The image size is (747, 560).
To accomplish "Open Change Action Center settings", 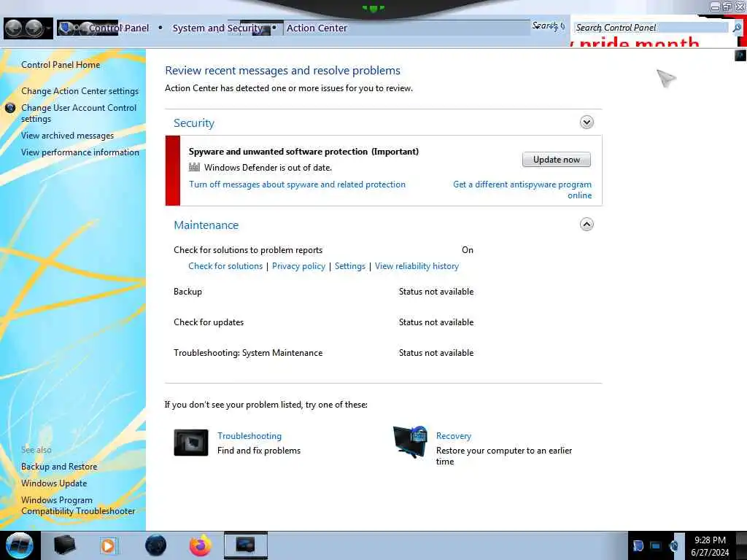I will [80, 91].
